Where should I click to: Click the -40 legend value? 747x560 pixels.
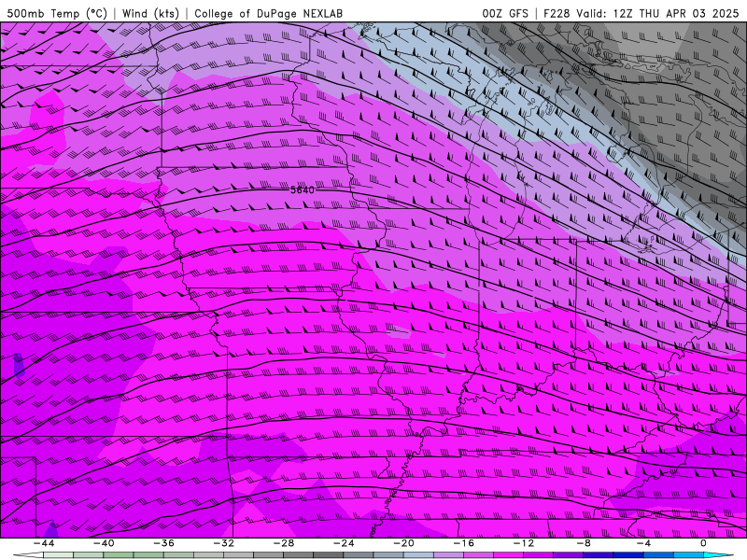tap(104, 543)
